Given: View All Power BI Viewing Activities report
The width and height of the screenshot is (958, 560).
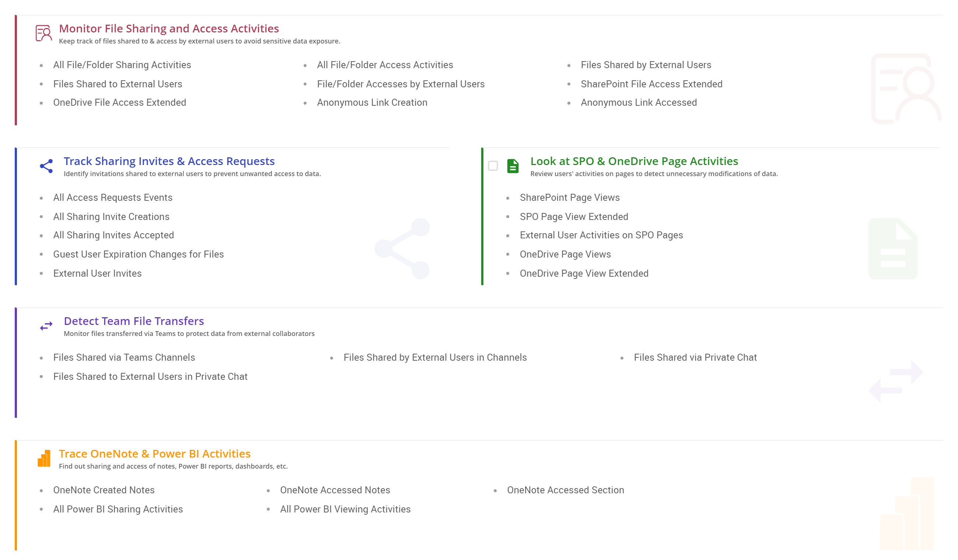Looking at the screenshot, I should [345, 510].
